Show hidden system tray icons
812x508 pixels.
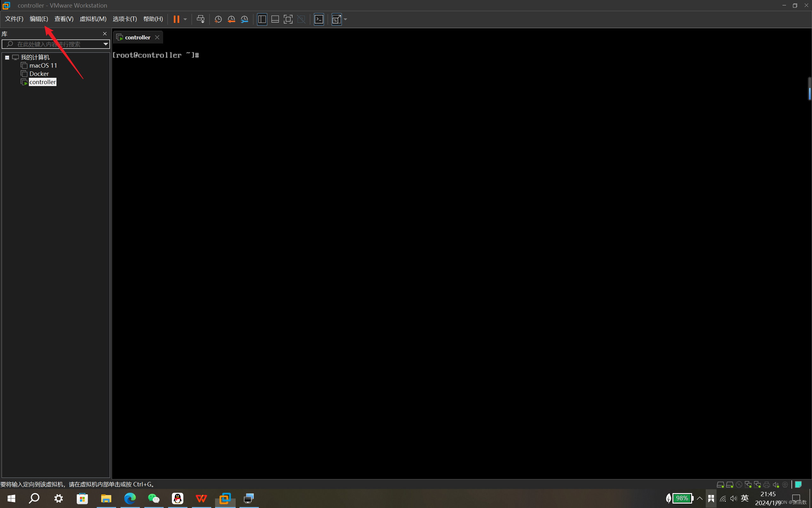(x=700, y=498)
